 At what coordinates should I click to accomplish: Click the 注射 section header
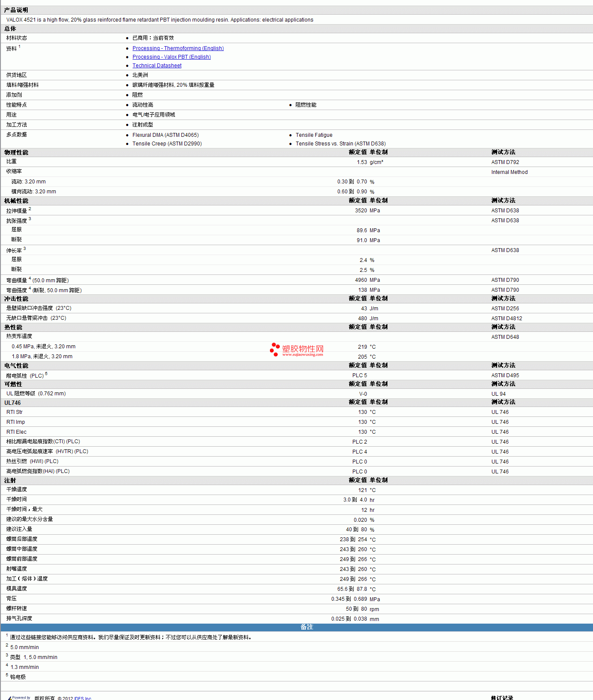[10, 480]
